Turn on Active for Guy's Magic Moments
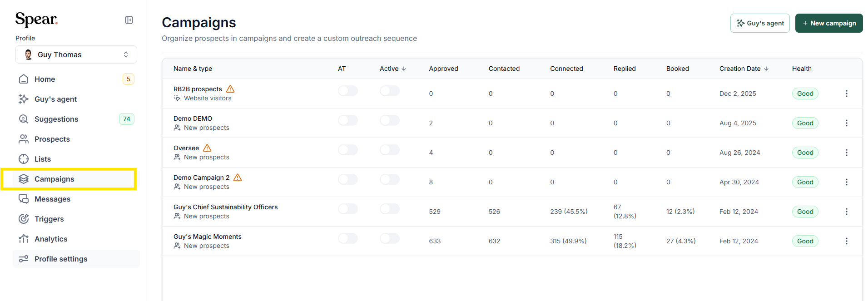868x301 pixels. pos(390,238)
